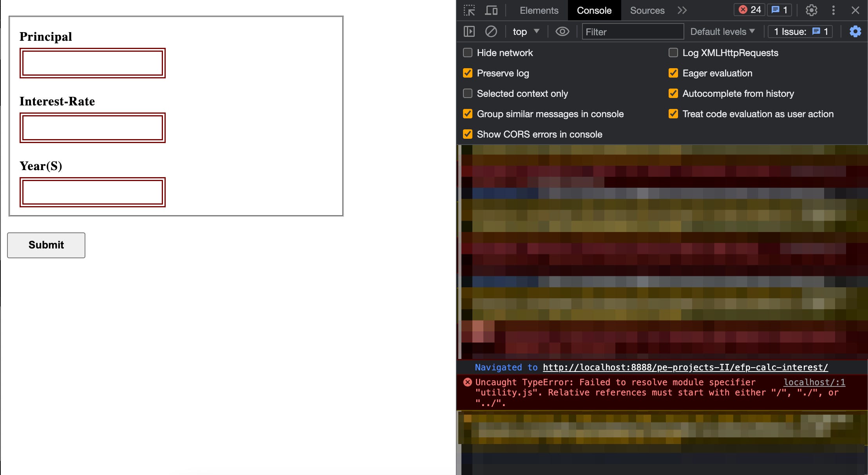Show more DevTools tabs via chevrons
The height and width of the screenshot is (475, 868).
click(x=682, y=10)
